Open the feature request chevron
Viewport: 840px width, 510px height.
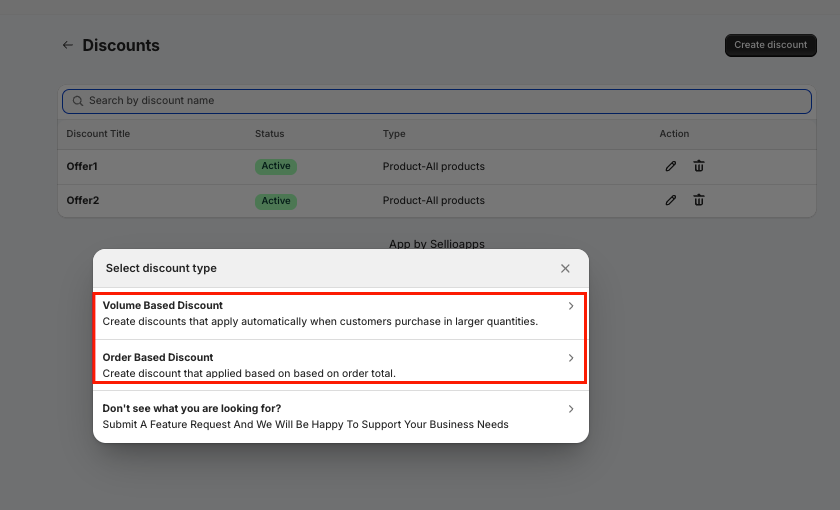click(x=571, y=409)
